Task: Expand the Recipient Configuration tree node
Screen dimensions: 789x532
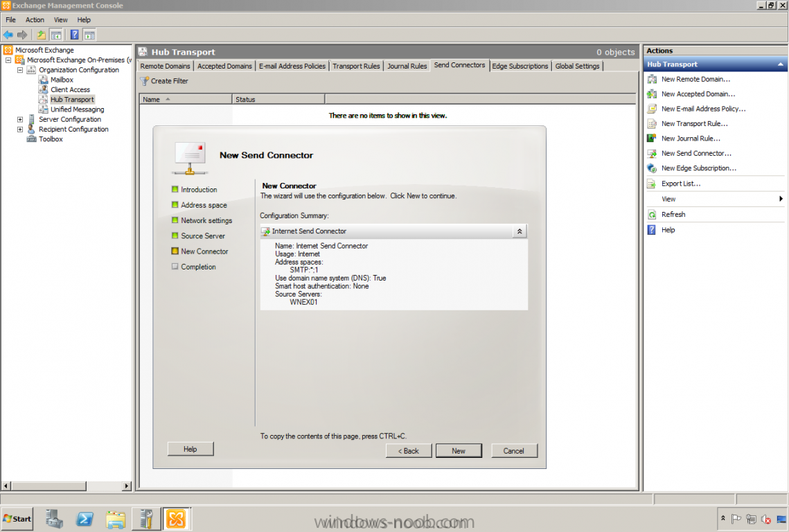Action: (20, 130)
